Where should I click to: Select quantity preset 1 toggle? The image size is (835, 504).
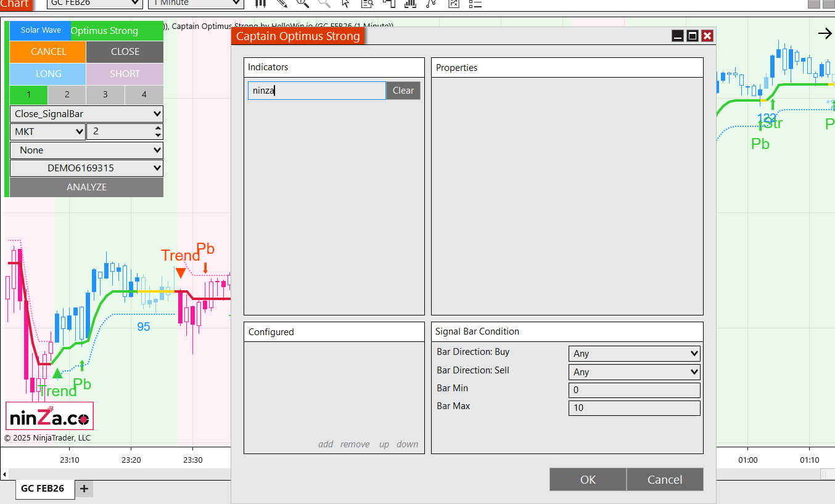(x=29, y=95)
